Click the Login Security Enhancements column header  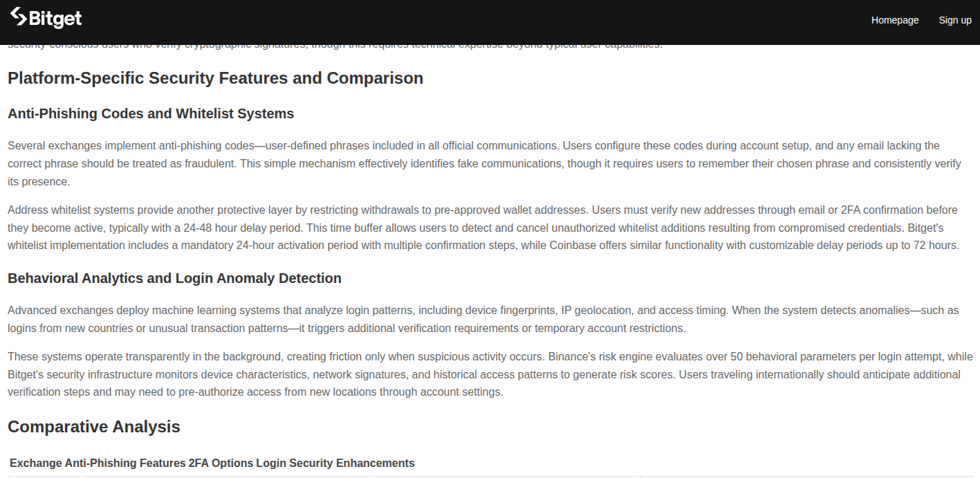pyautogui.click(x=335, y=463)
